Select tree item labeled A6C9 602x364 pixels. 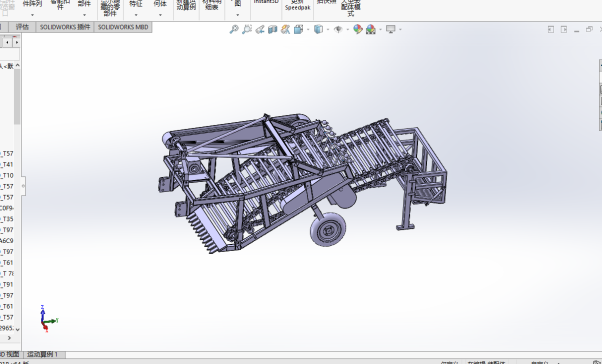pyautogui.click(x=7, y=241)
